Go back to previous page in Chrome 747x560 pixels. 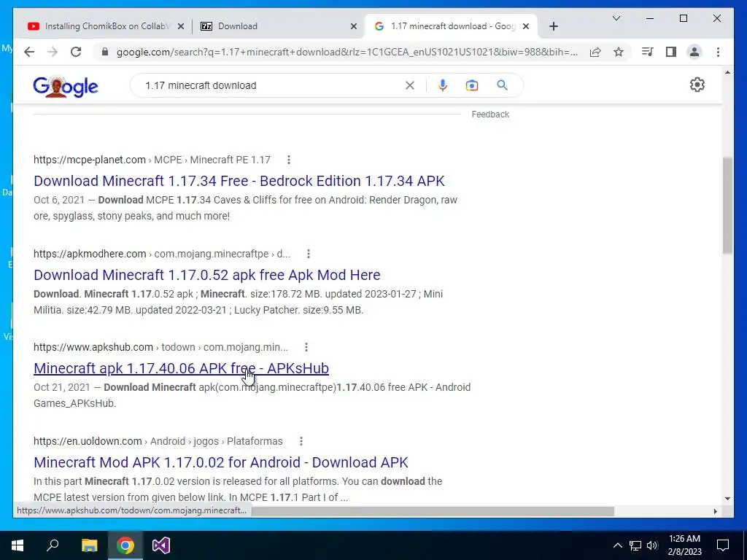(29, 52)
